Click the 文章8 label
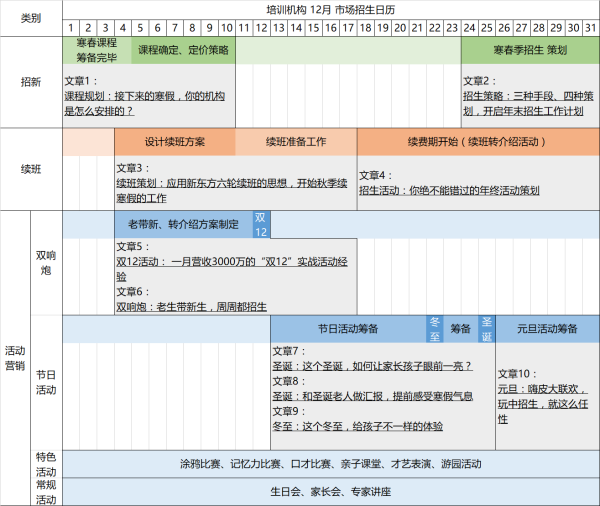 pyautogui.click(x=289, y=381)
